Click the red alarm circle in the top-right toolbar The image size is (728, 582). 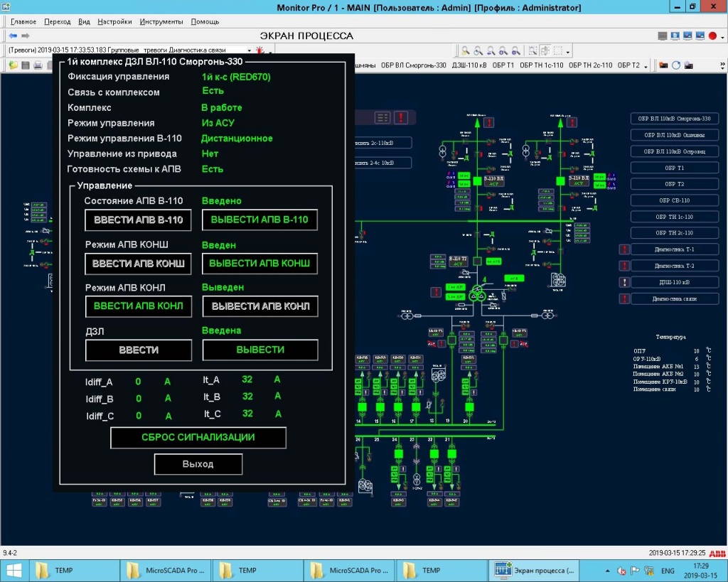712,36
